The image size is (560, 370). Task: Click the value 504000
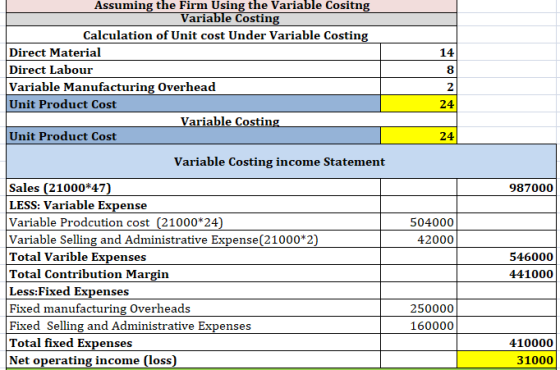419,222
